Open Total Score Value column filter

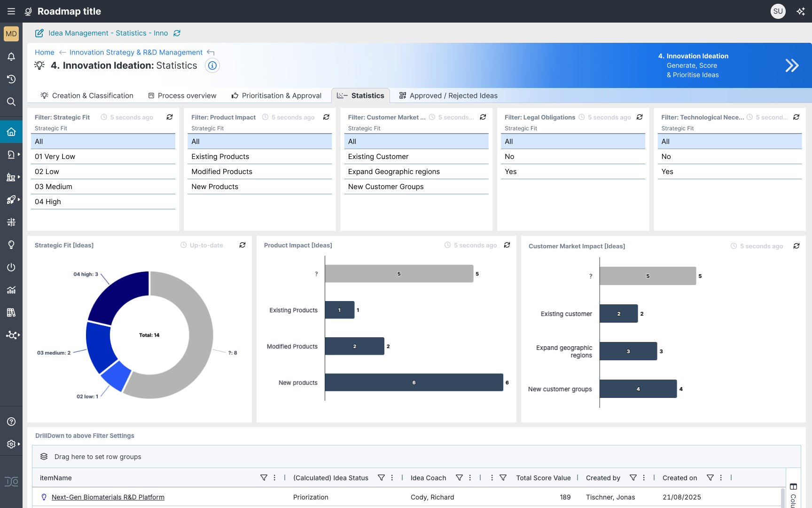tap(503, 477)
